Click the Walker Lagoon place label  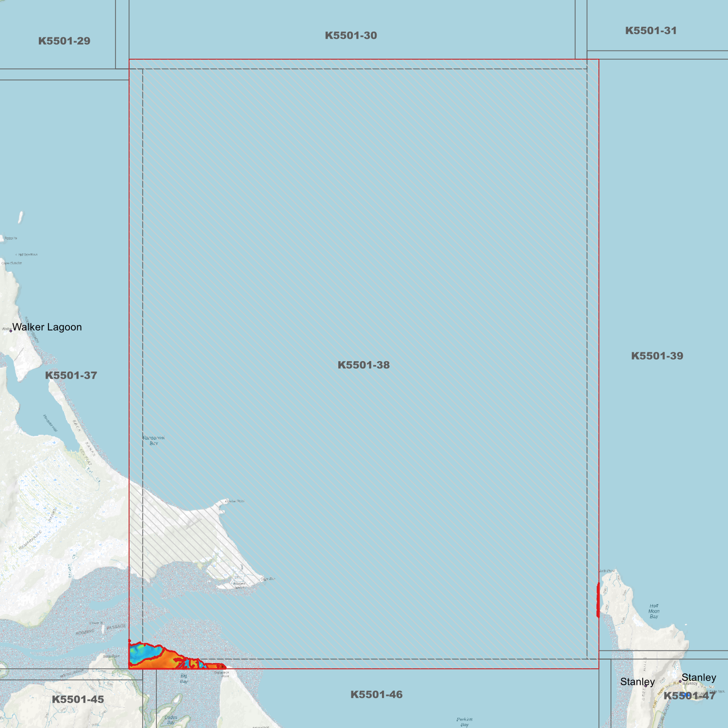(47, 327)
